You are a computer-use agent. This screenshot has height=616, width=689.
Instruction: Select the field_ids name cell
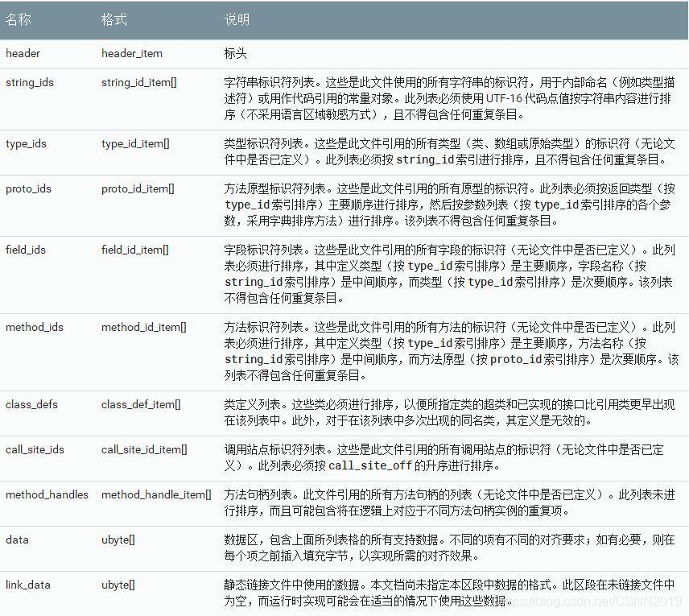click(x=26, y=250)
